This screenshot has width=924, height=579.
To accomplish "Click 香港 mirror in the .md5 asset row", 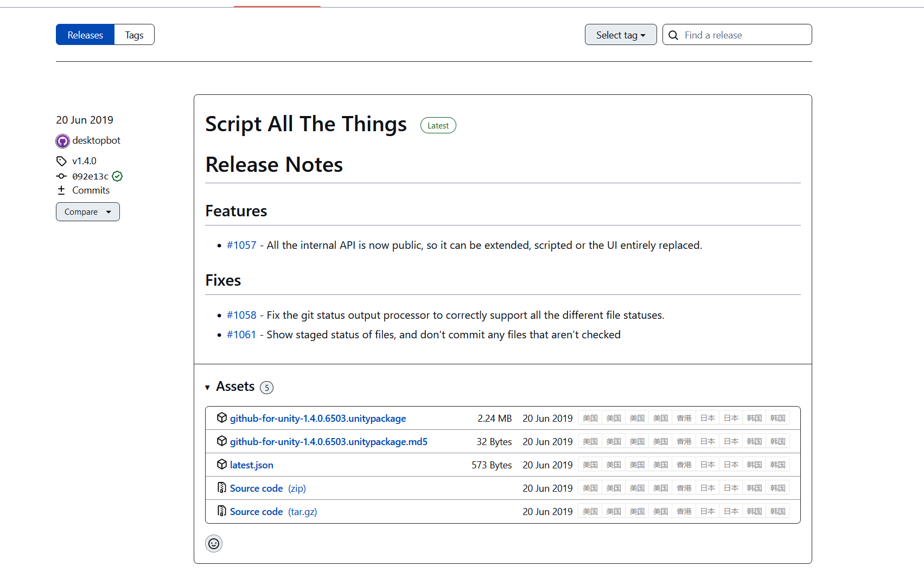I will click(x=684, y=442).
